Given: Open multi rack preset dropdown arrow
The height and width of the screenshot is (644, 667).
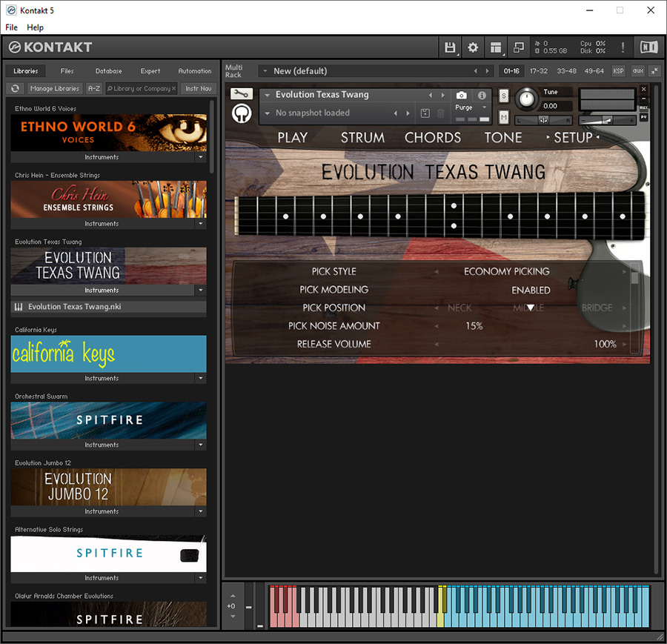Looking at the screenshot, I should tap(265, 71).
